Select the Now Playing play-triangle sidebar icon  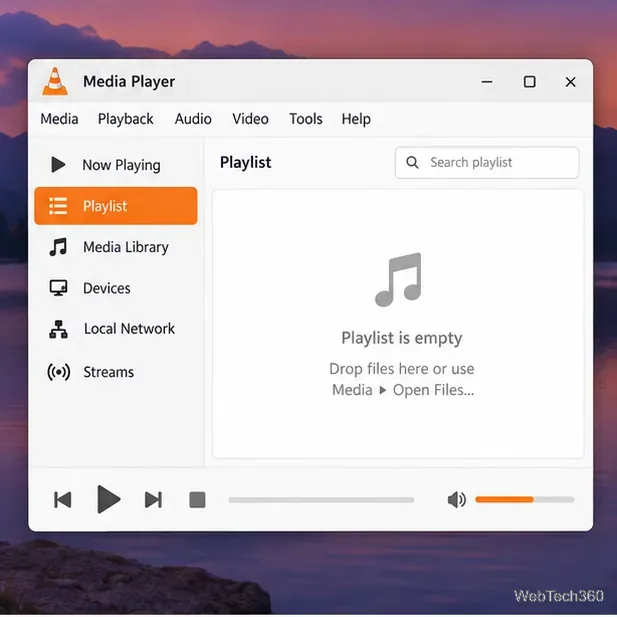(58, 164)
